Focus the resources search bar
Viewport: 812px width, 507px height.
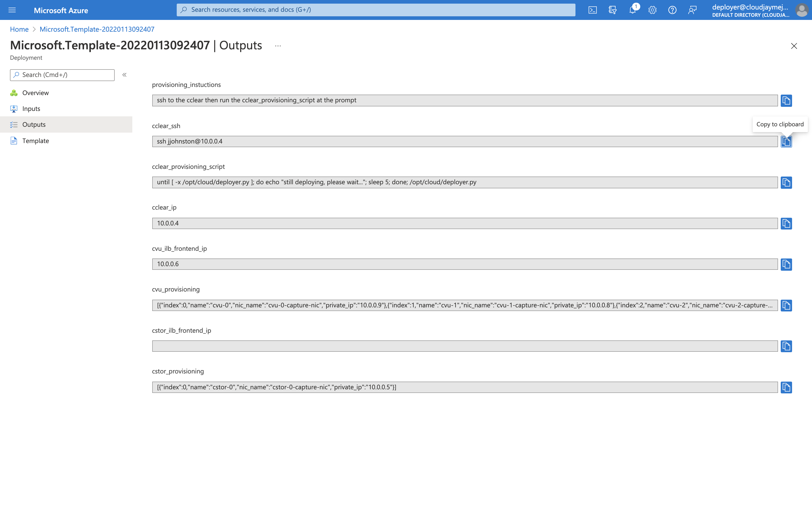click(376, 10)
